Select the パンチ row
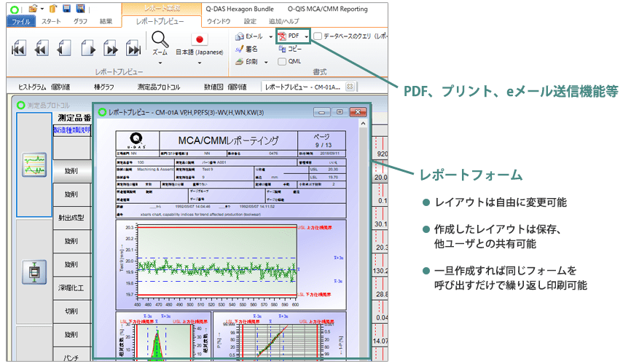The width and height of the screenshot is (631, 364). pyautogui.click(x=72, y=355)
